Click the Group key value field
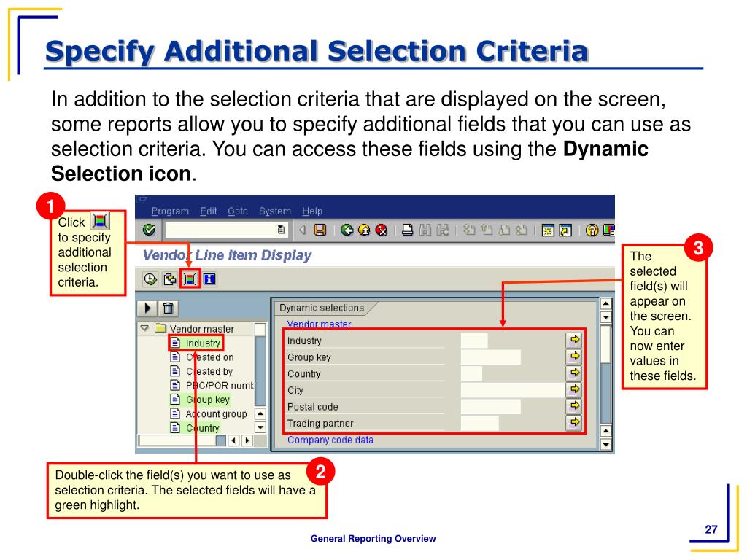 click(x=491, y=357)
